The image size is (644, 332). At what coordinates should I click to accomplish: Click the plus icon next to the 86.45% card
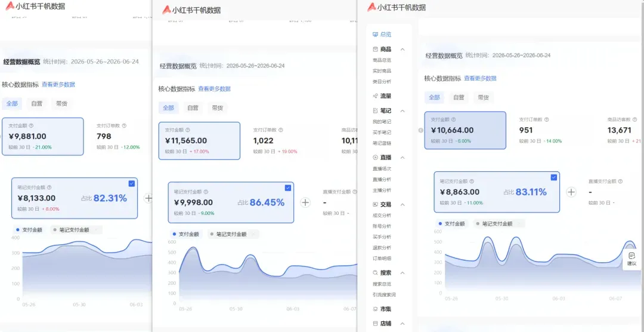click(x=305, y=202)
